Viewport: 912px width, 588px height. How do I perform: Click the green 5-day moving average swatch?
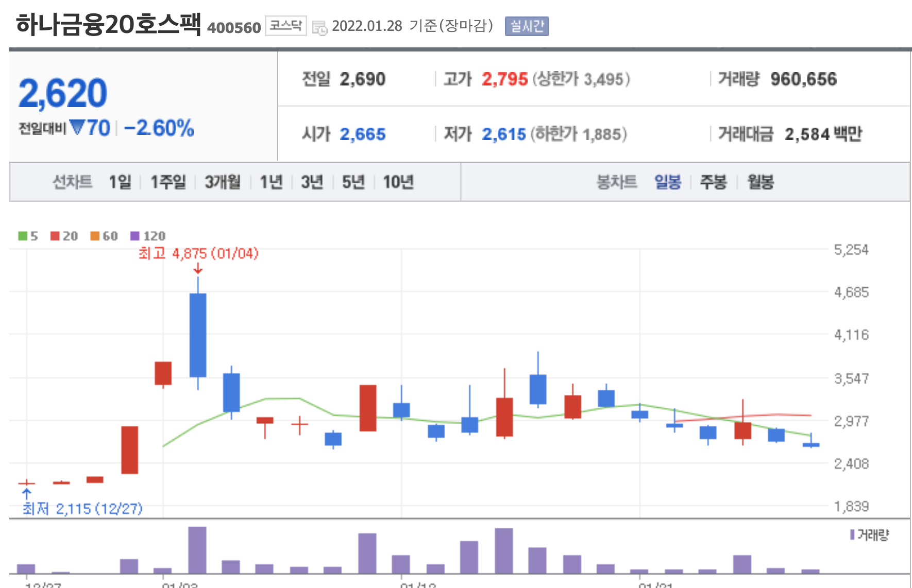pos(23,236)
